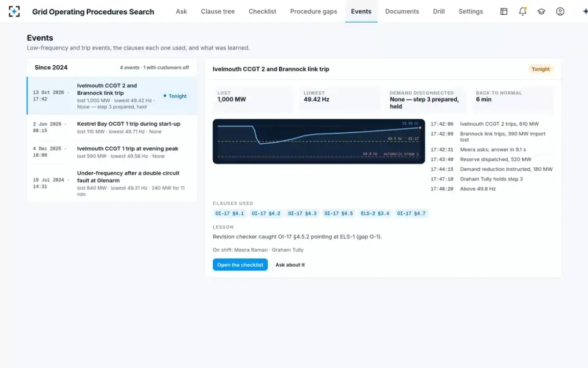Open clause chip OI-17 §4.5

coord(339,213)
